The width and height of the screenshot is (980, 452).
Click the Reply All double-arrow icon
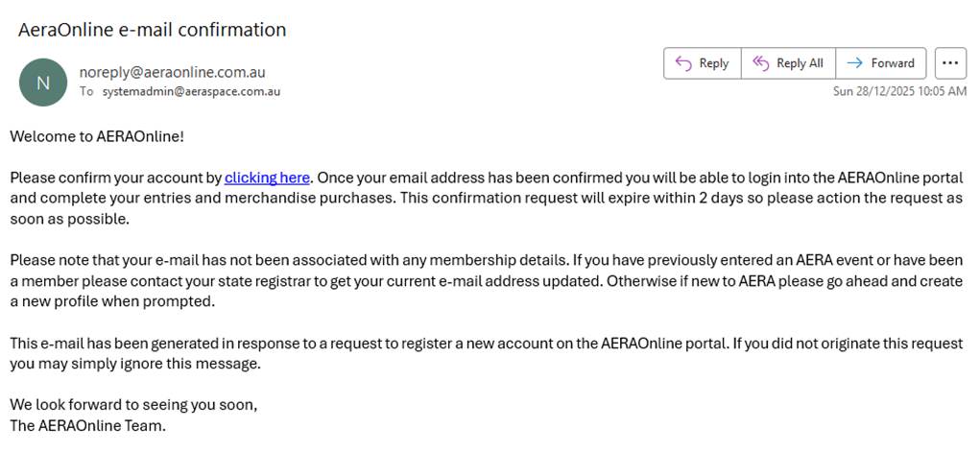click(761, 63)
